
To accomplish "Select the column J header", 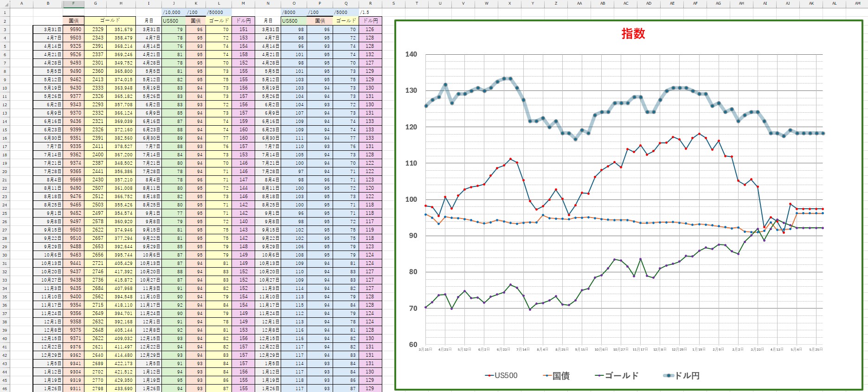I will point(174,4).
